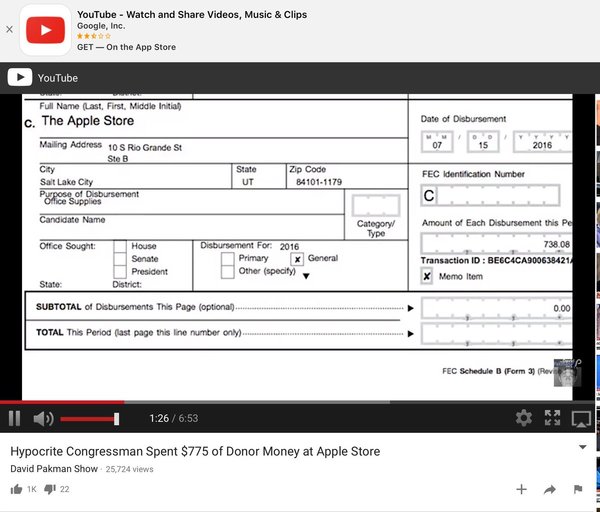Open AirPlay casting options

pos(581,419)
